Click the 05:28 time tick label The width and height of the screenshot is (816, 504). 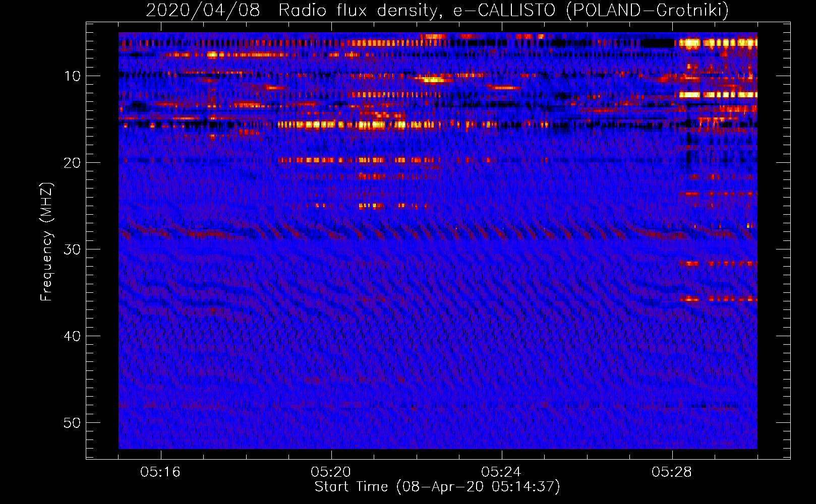[672, 472]
